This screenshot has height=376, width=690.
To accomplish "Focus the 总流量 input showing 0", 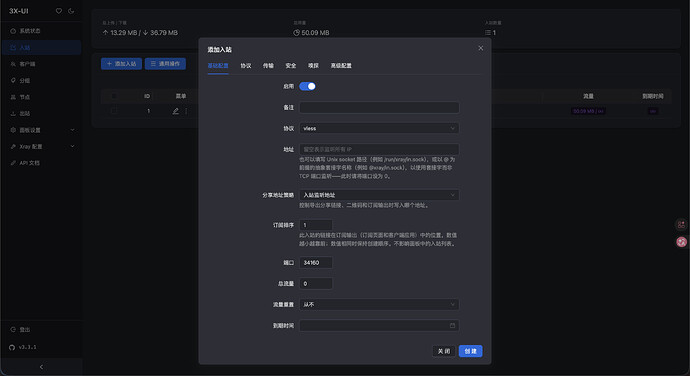I will (x=316, y=284).
